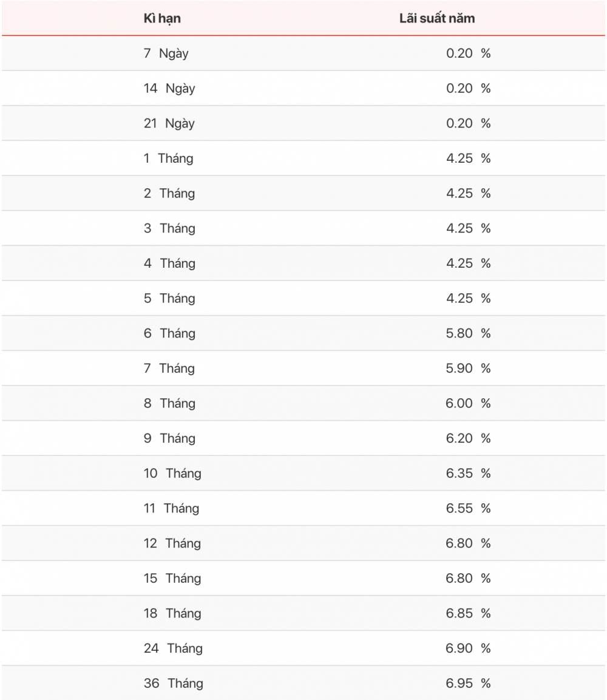Select the 14 Ngày term row
The image size is (607, 700).
(x=303, y=88)
